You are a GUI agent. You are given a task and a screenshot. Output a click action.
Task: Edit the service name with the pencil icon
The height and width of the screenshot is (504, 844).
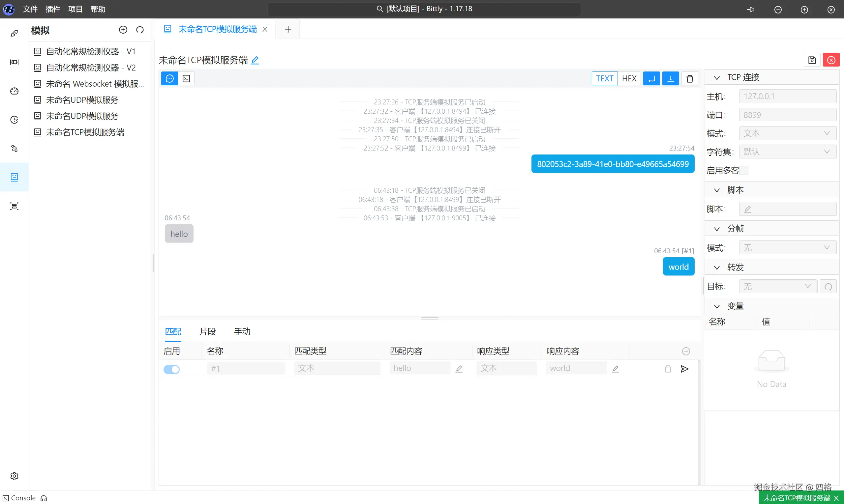[255, 61]
